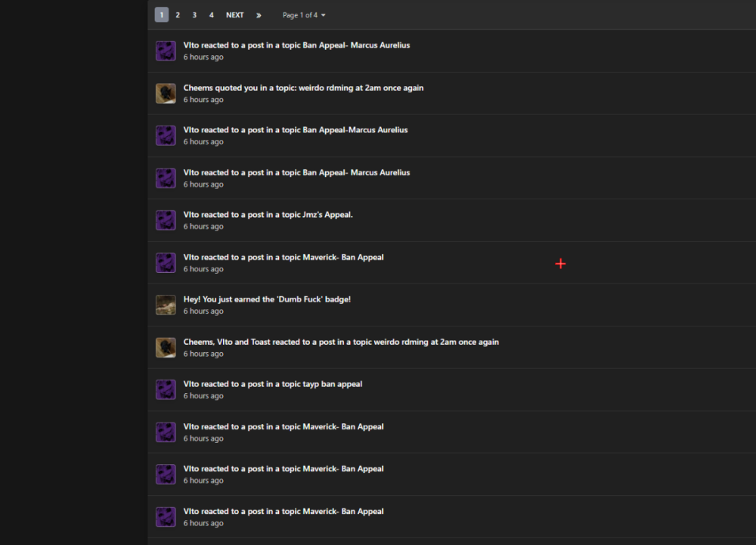
Task: Go to page 3 of notifications
Action: [x=194, y=15]
